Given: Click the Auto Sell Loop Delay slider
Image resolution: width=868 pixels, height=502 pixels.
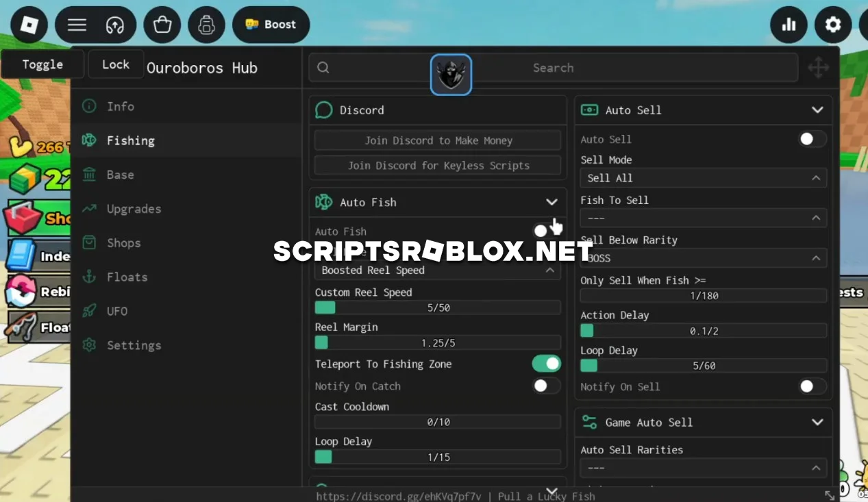Looking at the screenshot, I should tap(704, 366).
